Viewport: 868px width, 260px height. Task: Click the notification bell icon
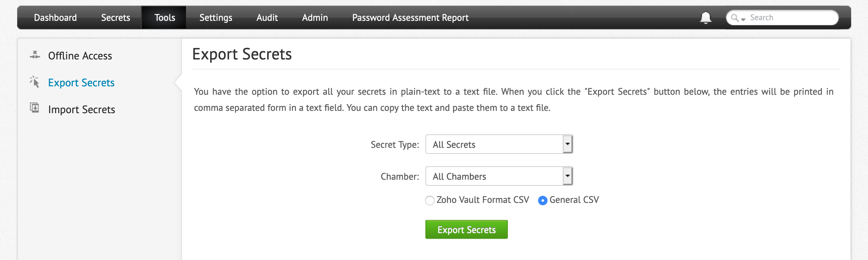pos(705,17)
